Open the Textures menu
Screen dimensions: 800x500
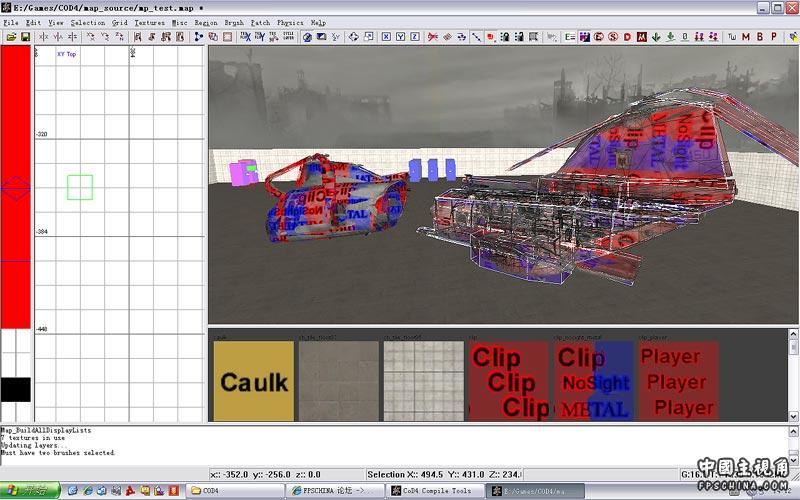(x=149, y=22)
